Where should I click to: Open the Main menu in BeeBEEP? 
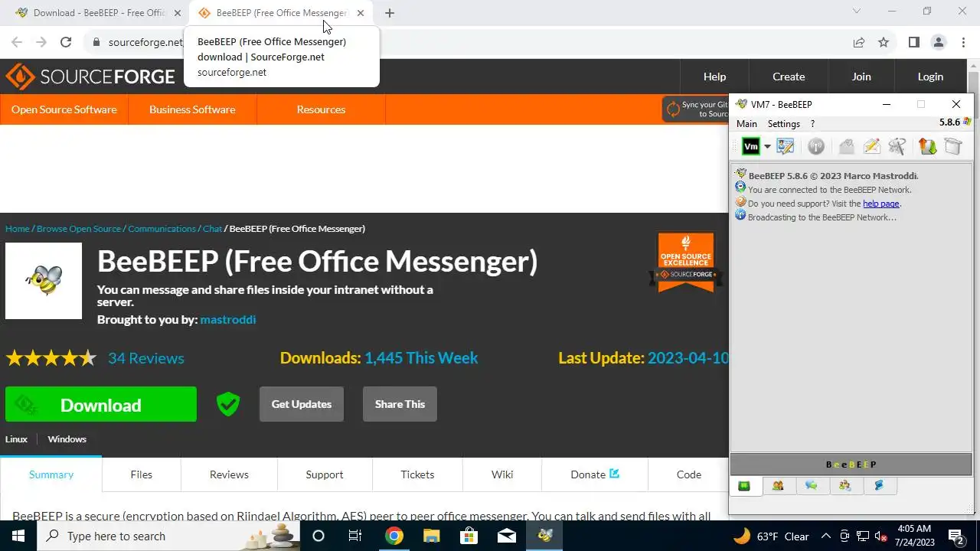coord(746,123)
